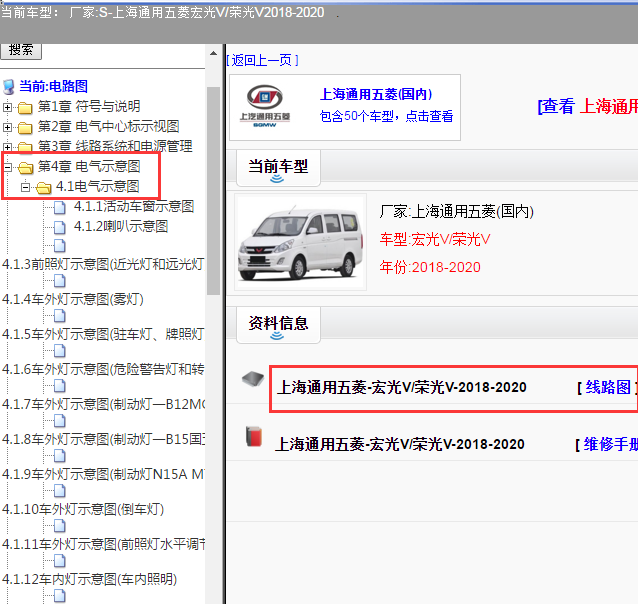Open the 当前:电路图 root node icon

tap(9, 87)
